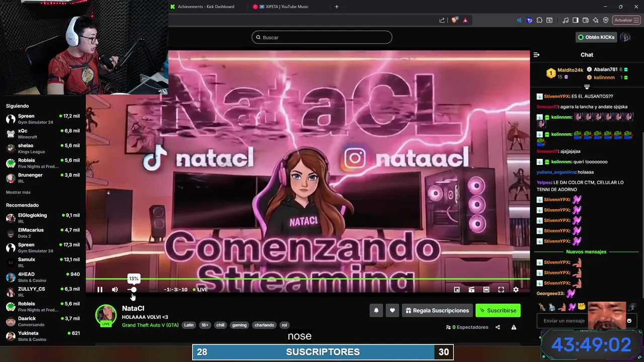Click Maldito24k top gifter in chat
Viewport: 644px width, 362px height.
point(570,70)
